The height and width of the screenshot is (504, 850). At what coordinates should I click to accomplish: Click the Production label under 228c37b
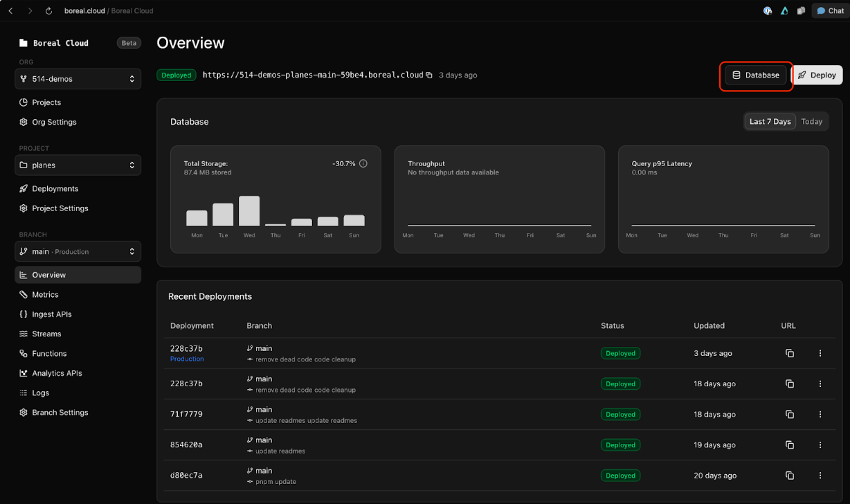(x=187, y=359)
